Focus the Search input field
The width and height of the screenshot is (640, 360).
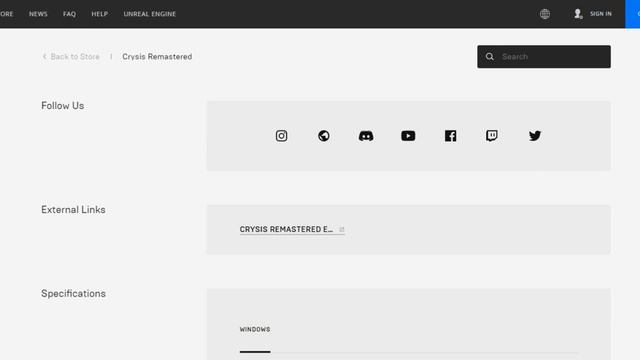tap(544, 57)
